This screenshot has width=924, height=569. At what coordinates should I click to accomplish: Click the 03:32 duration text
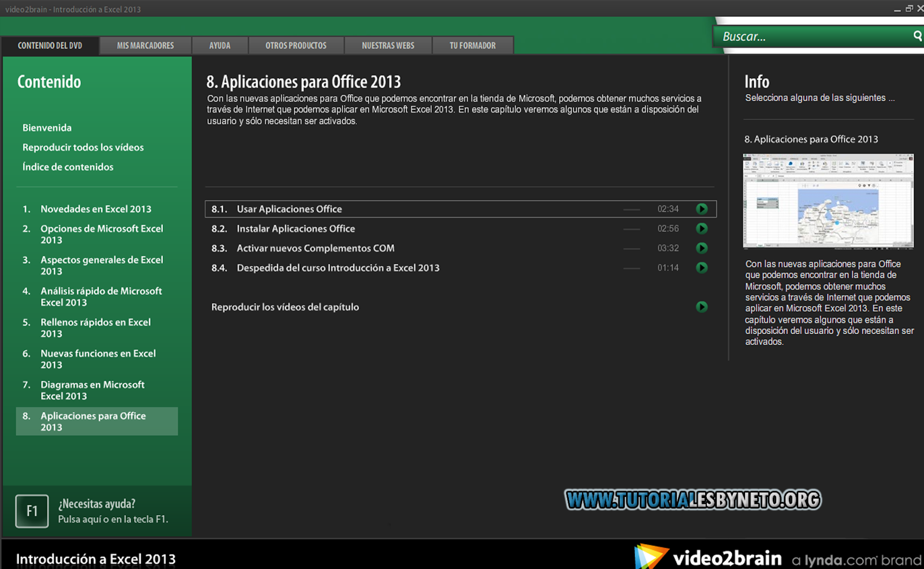668,248
